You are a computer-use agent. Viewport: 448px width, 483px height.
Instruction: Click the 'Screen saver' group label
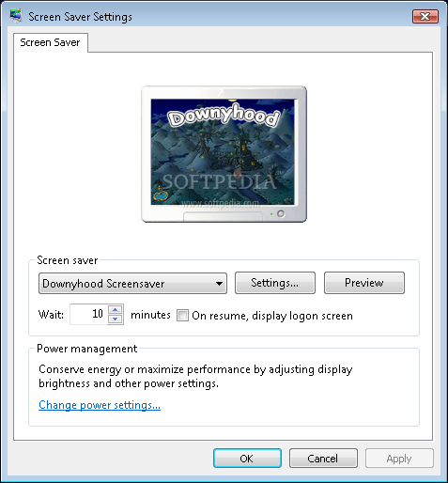[68, 260]
